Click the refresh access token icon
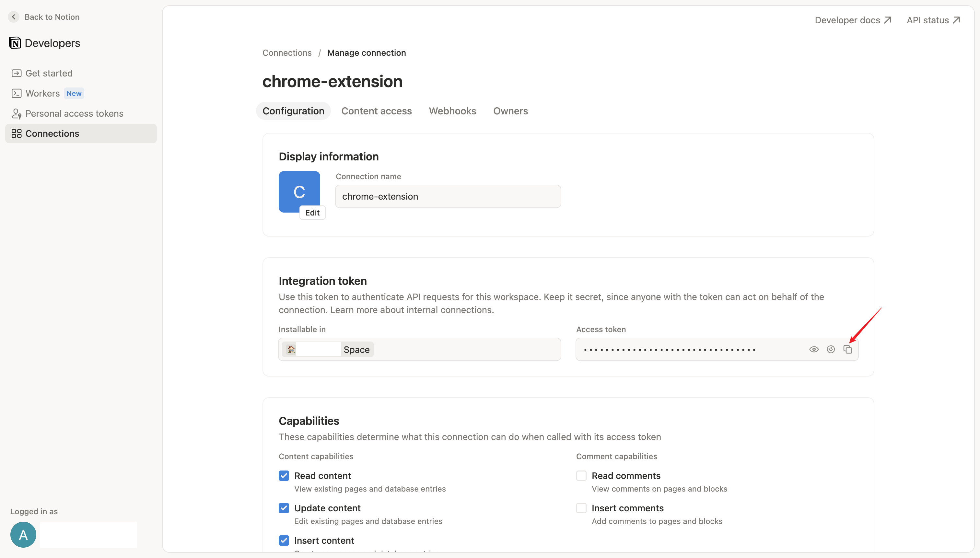This screenshot has width=980, height=558. [x=831, y=349]
